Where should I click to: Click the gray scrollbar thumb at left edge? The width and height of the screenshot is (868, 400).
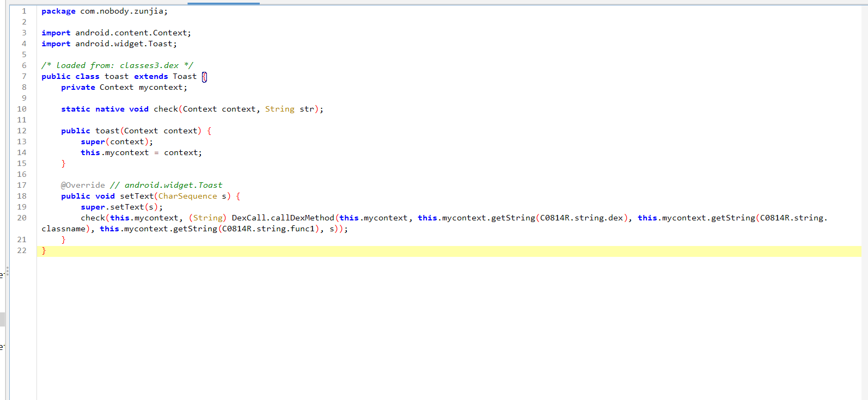tap(2, 319)
